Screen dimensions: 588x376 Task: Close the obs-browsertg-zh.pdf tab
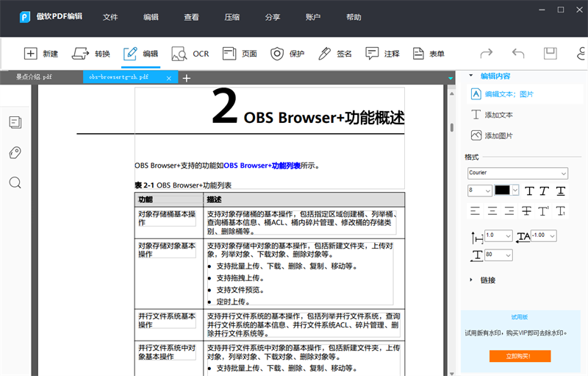pos(169,78)
